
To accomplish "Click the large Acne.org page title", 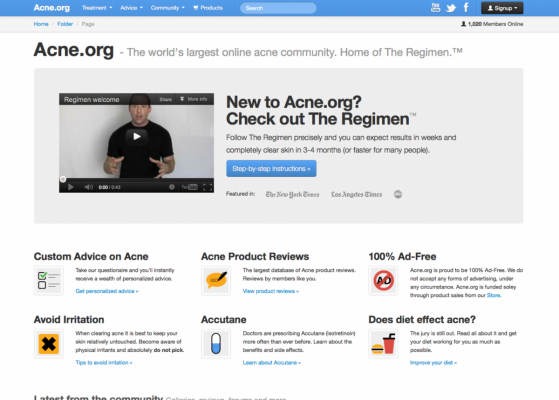I will (74, 50).
